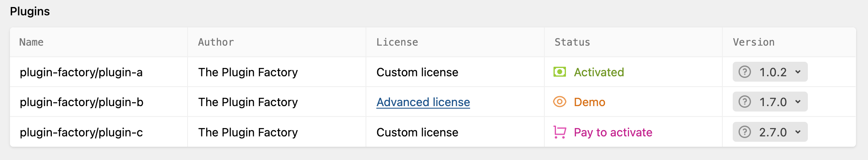Click help icon beside version 1.7.0
Viewport: 868px width, 160px height.
pyautogui.click(x=745, y=102)
